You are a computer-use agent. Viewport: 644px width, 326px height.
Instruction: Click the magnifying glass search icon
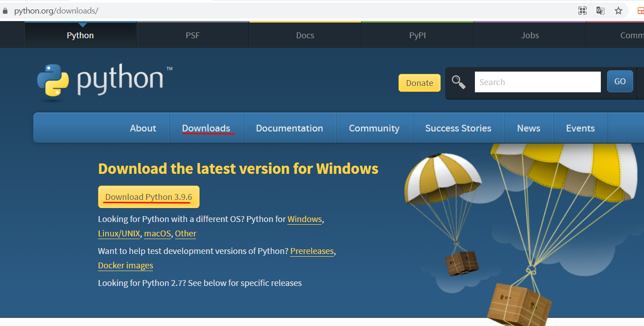459,82
